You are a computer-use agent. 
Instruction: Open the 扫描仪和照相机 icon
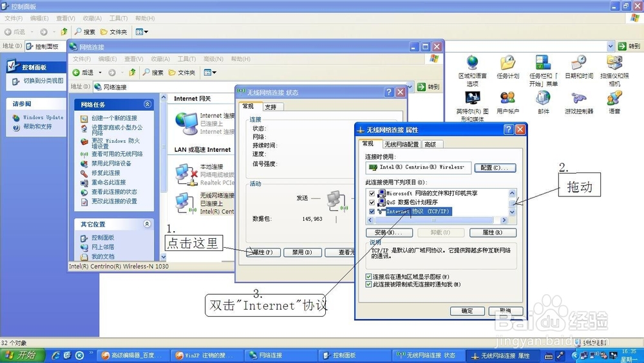tap(614, 63)
